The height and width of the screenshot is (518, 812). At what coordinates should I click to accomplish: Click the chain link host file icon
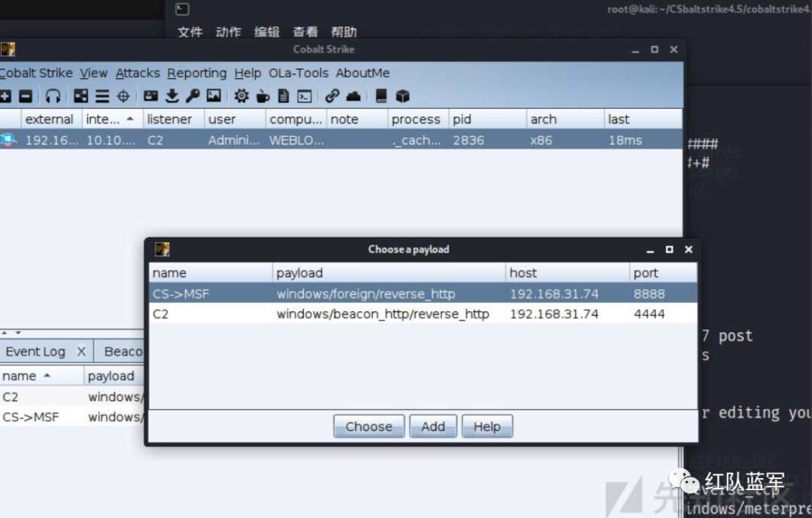point(332,95)
